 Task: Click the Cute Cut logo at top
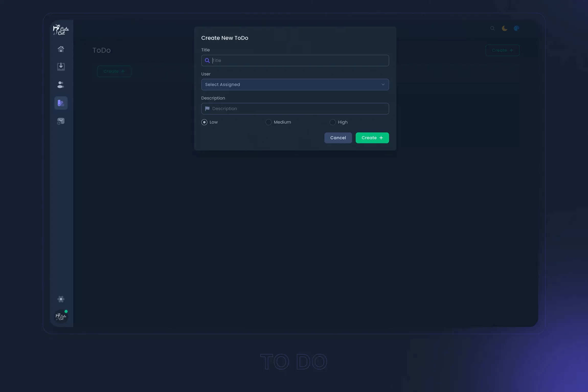coord(61,30)
